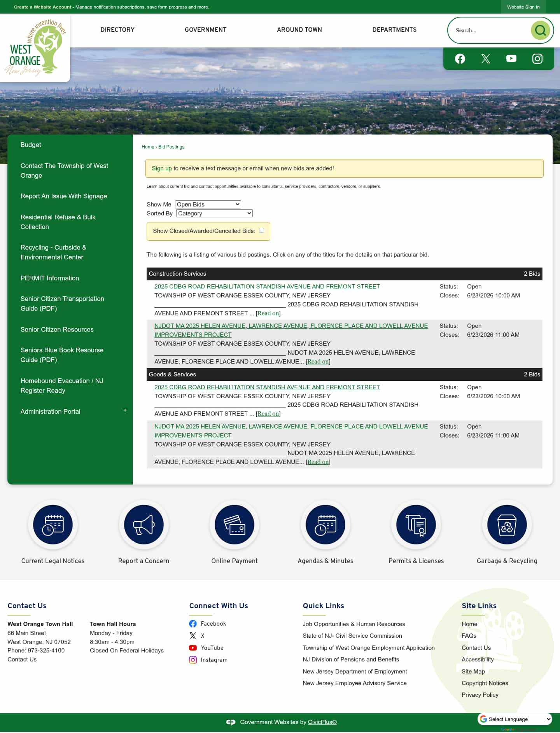Click FAQs in Site Links

(x=469, y=636)
